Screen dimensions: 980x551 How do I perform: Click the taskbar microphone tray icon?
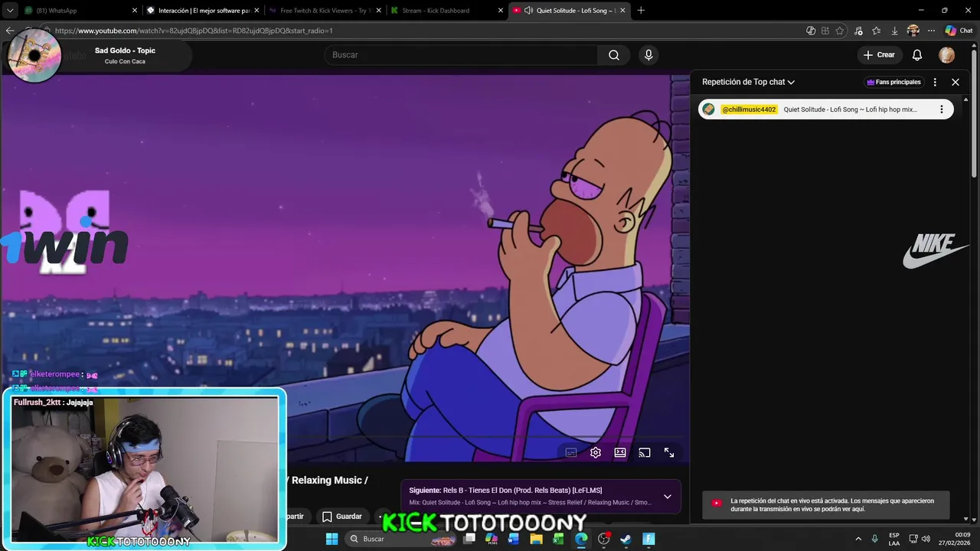874,539
